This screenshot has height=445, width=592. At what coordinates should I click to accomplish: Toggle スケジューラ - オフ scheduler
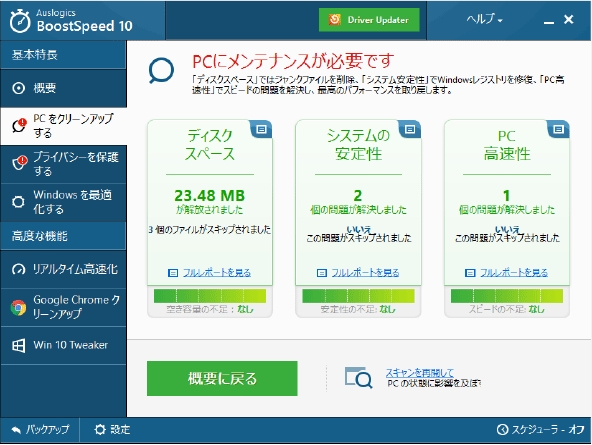tap(540, 430)
